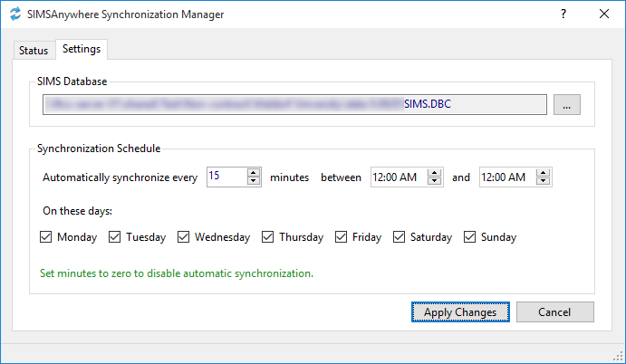Increase the start time value
The image size is (626, 364).
click(x=434, y=172)
